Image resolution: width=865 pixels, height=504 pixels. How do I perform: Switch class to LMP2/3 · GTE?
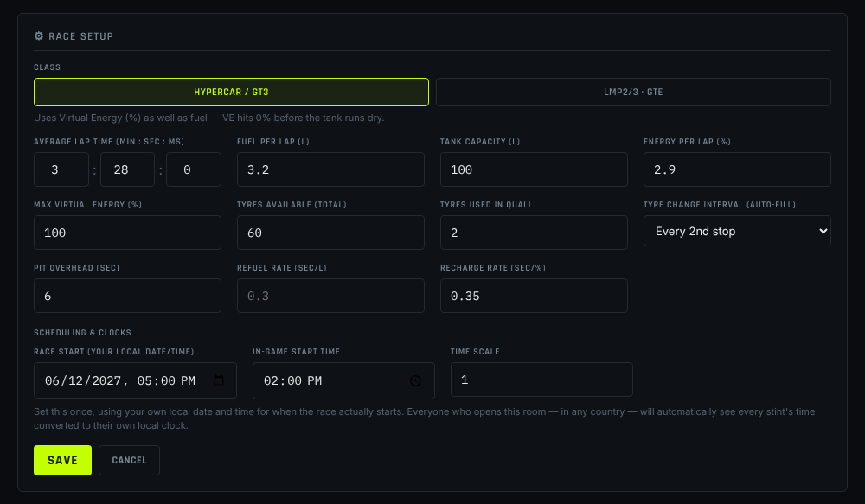[633, 93]
